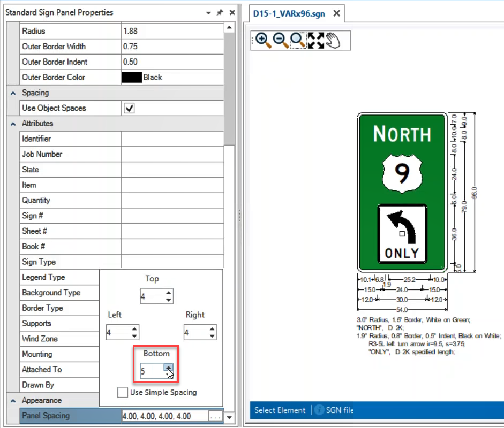The width and height of the screenshot is (504, 428).
Task: Increase the Top spacing value
Action: [169, 293]
